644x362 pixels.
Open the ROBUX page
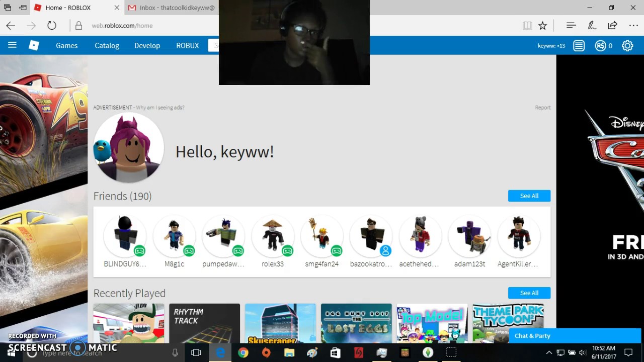click(x=188, y=45)
